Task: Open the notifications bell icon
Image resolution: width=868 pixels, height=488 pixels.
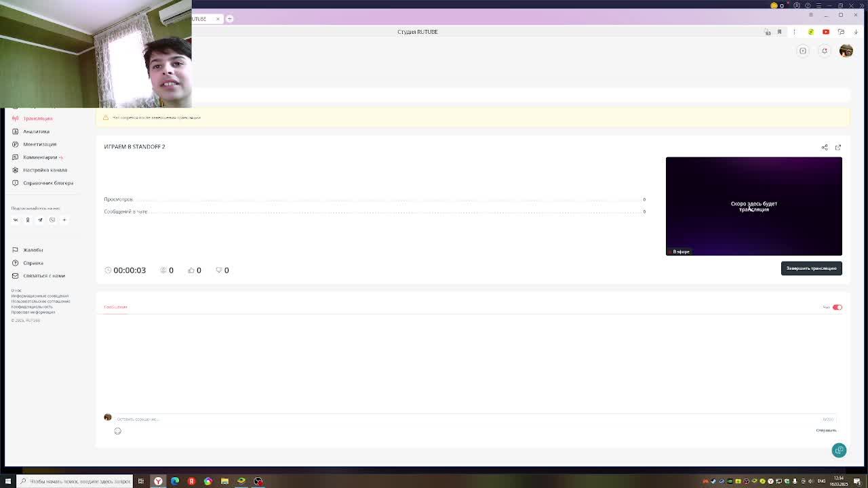Action: [825, 51]
